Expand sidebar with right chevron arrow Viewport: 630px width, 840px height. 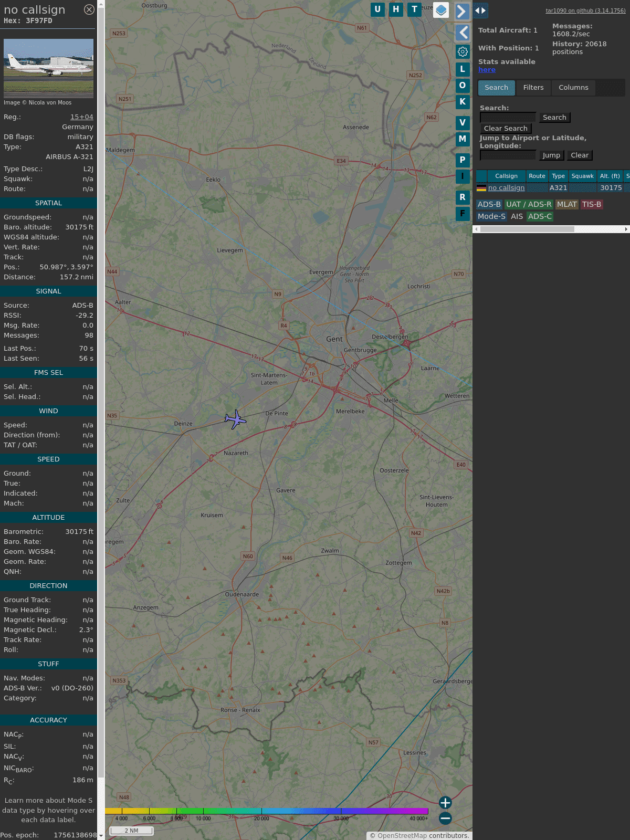point(461,11)
